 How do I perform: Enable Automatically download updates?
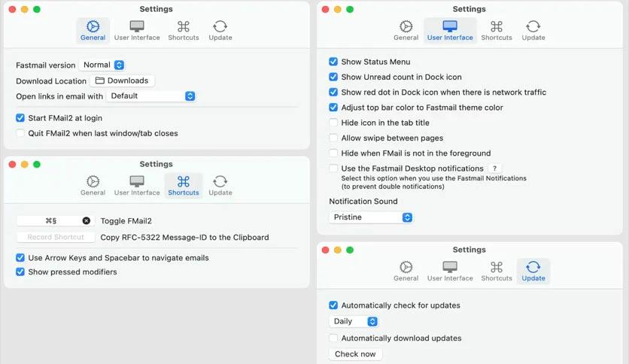333,338
